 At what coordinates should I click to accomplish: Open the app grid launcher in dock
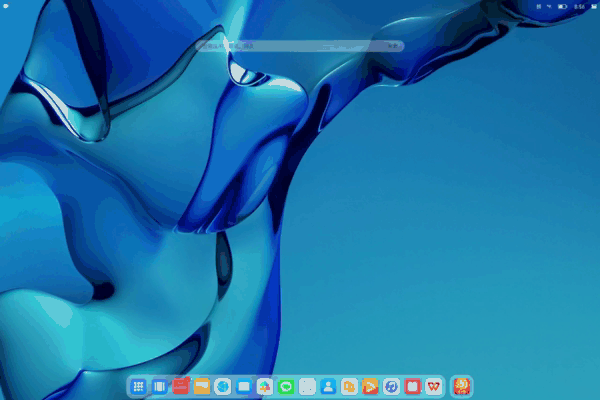pyautogui.click(x=139, y=386)
